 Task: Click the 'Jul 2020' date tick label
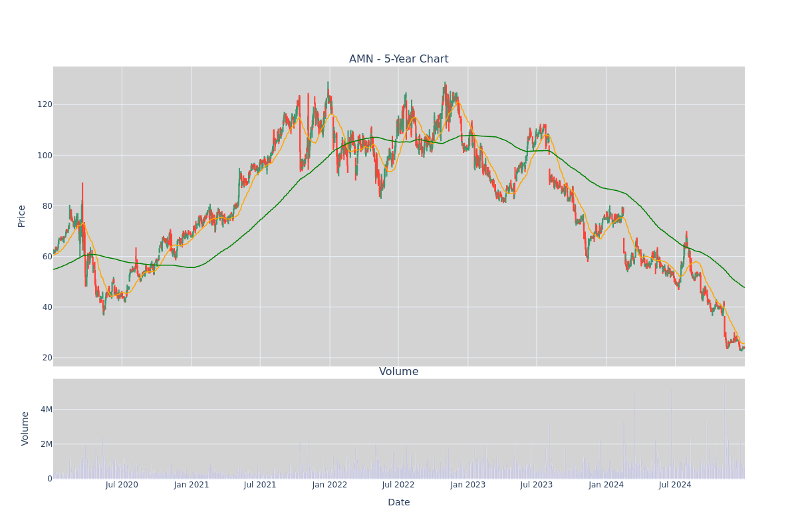pyautogui.click(x=122, y=485)
